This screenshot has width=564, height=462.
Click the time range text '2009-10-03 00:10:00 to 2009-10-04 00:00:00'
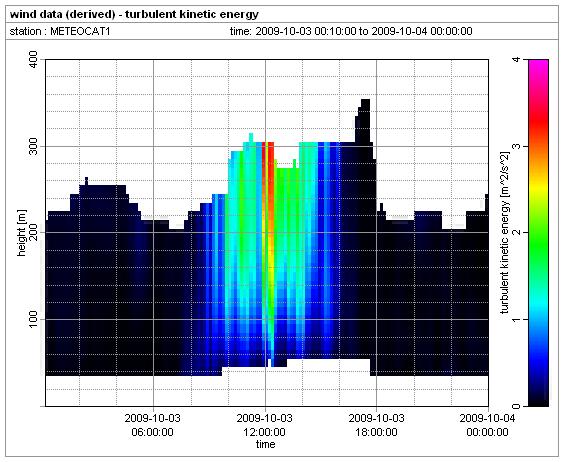(x=364, y=31)
